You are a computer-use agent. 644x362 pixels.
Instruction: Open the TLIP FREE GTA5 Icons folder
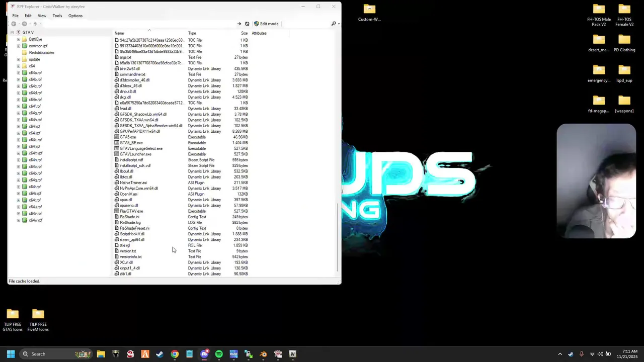(x=13, y=320)
